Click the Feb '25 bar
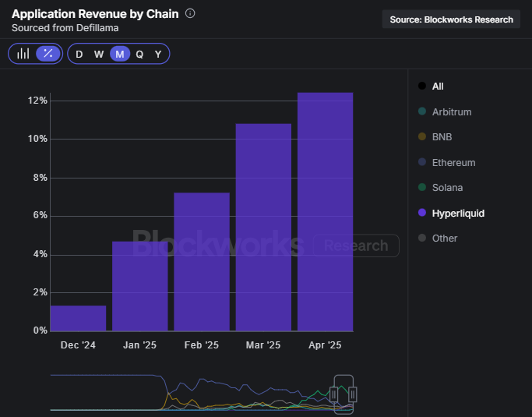Viewport: 532px width, 417px height. click(202, 262)
